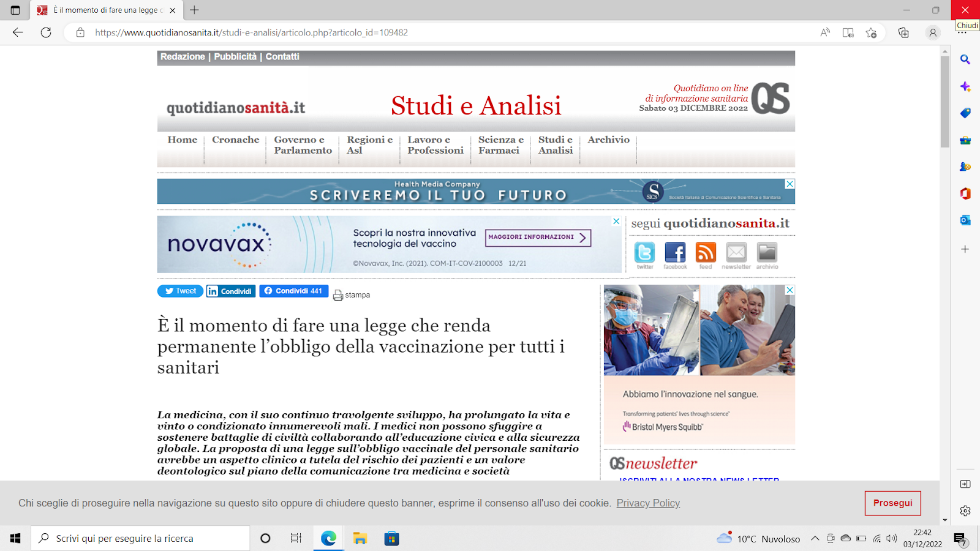Open Edge sidebar search
This screenshot has height=551, width=980.
965,59
